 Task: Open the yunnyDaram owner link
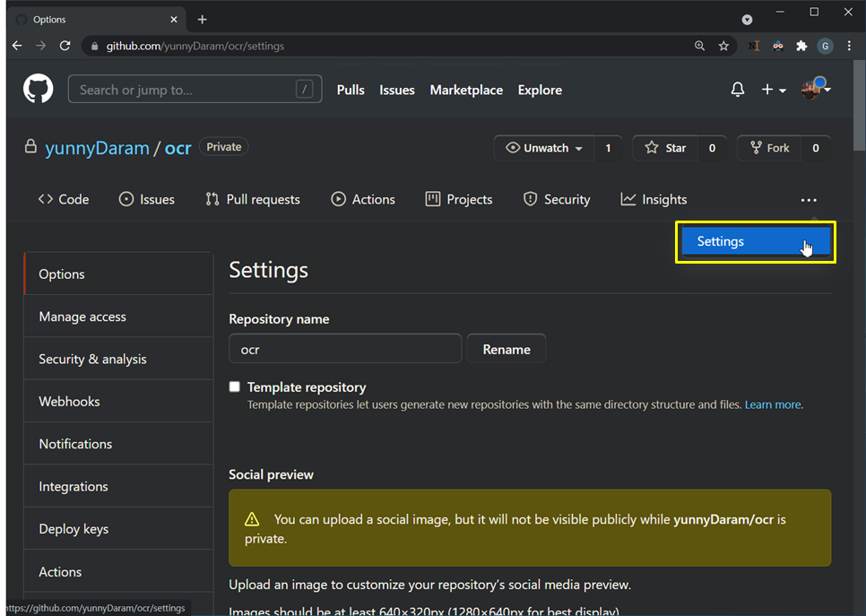pos(97,148)
